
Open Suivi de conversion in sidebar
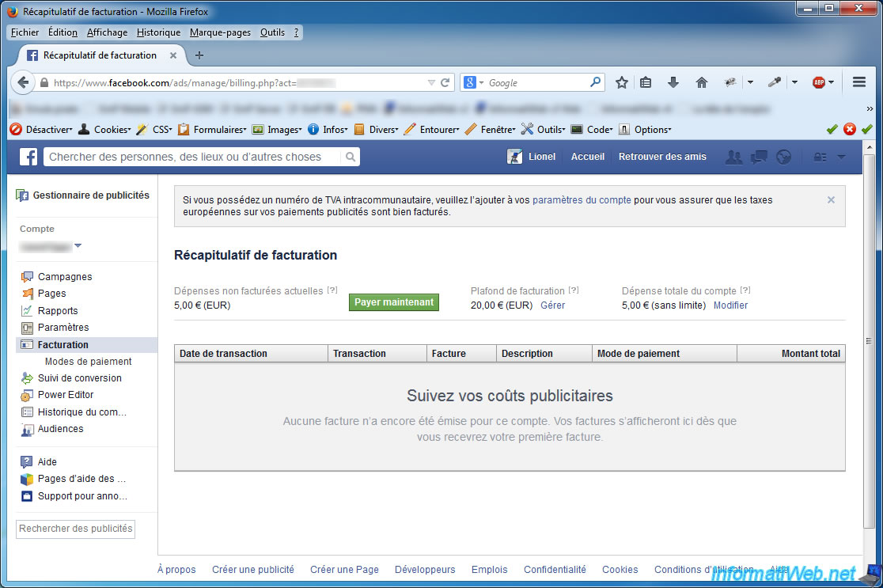79,378
